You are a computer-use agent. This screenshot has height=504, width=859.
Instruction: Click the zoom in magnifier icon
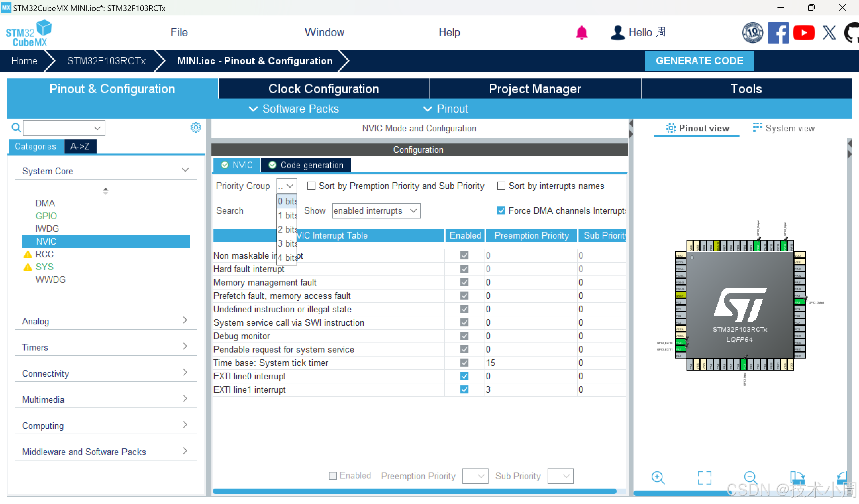click(658, 478)
